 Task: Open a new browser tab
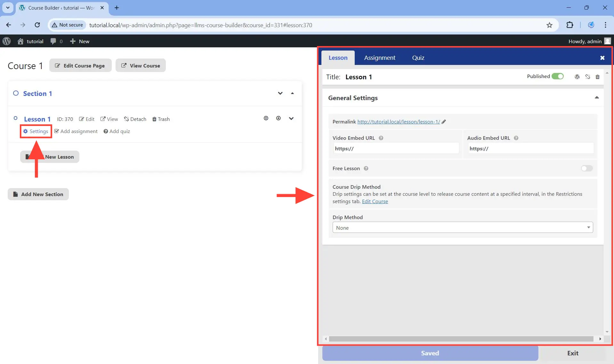coord(117,8)
